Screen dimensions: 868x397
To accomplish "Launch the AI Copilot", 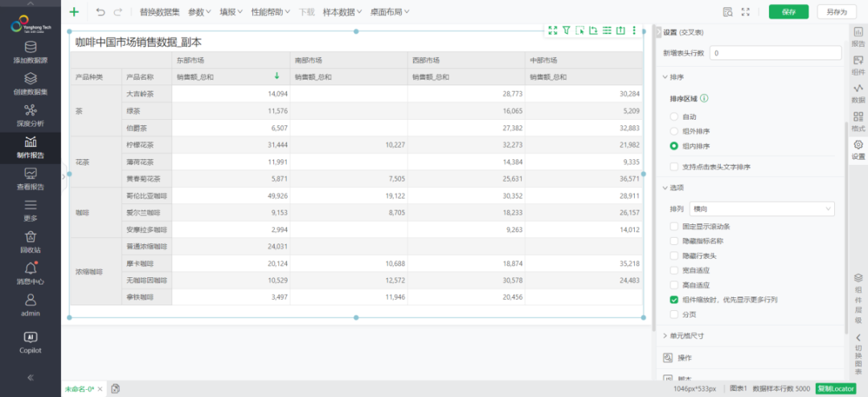I will [x=31, y=342].
